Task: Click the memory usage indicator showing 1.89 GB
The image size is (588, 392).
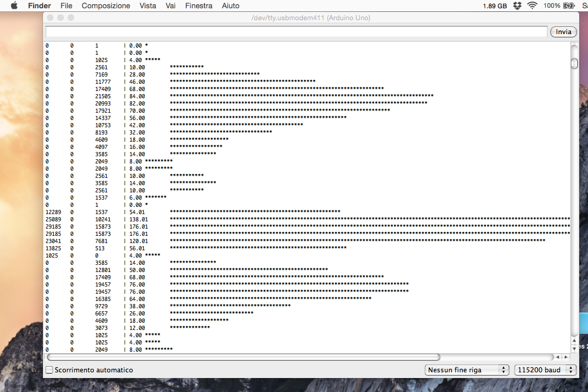Action: point(494,6)
